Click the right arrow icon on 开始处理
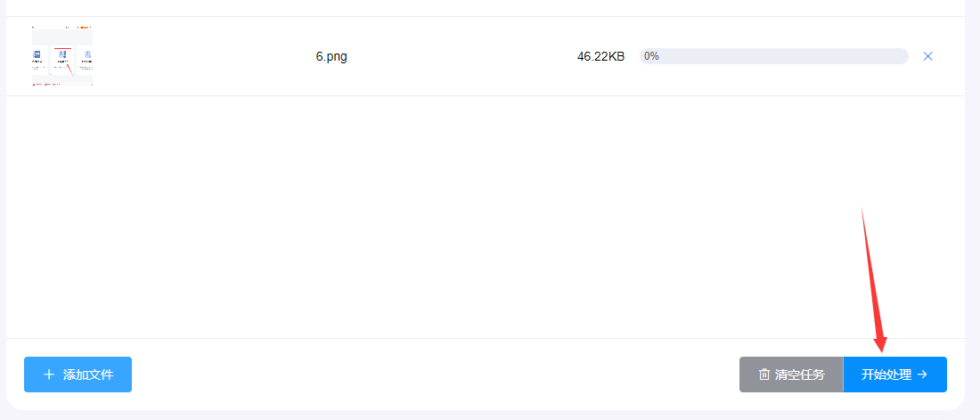980x420 pixels. pos(922,375)
